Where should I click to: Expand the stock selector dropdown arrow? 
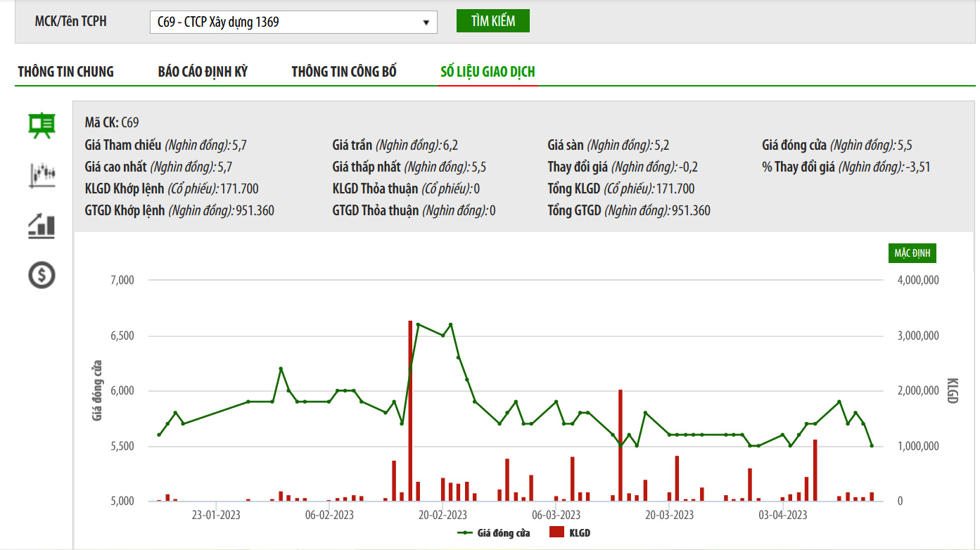pos(426,23)
